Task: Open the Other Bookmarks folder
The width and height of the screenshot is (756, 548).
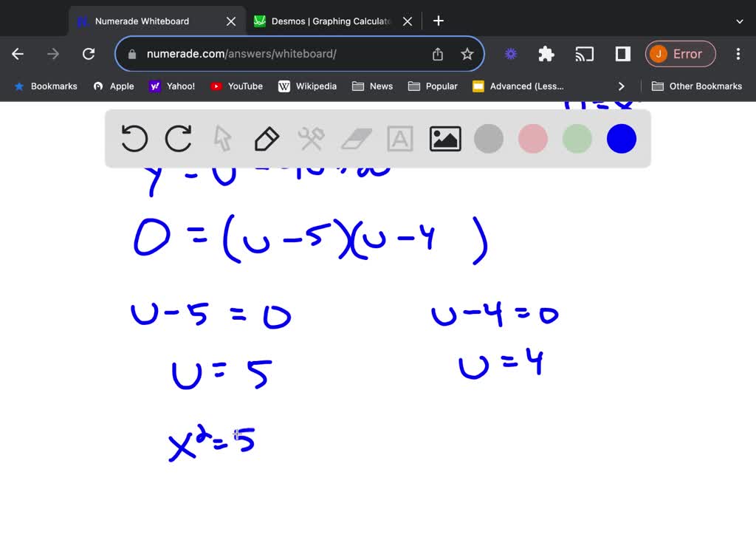Action: click(697, 86)
